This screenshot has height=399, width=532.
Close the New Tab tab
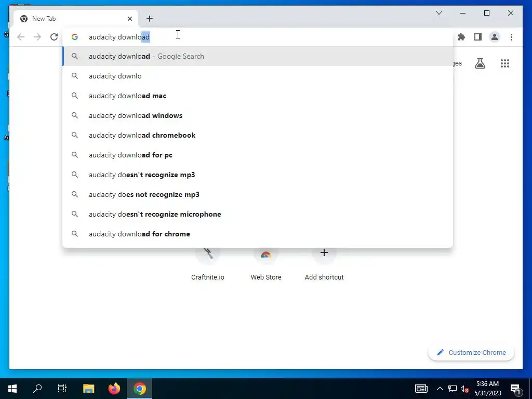point(129,19)
